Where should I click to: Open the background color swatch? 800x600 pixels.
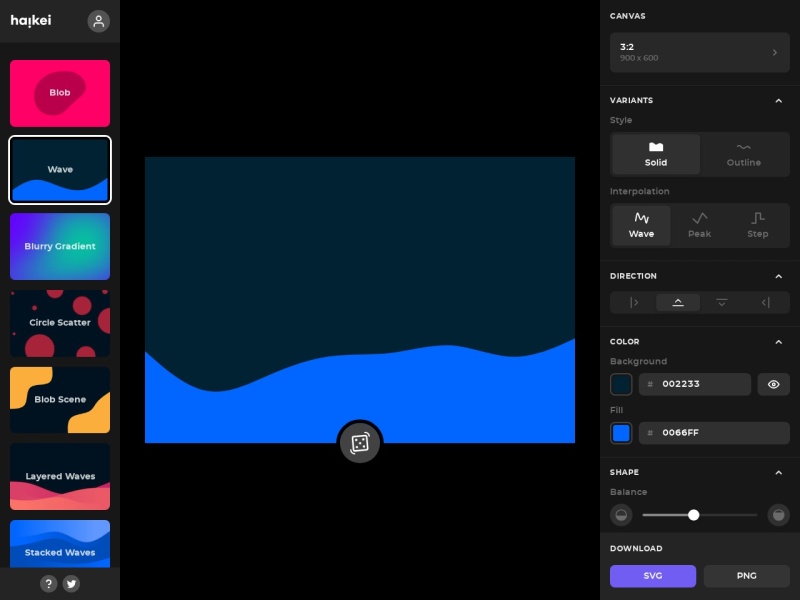(621, 384)
